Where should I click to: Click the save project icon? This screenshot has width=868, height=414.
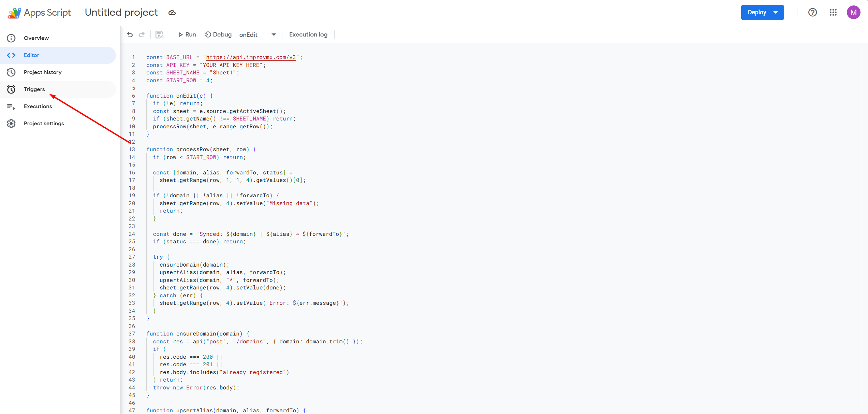[159, 34]
